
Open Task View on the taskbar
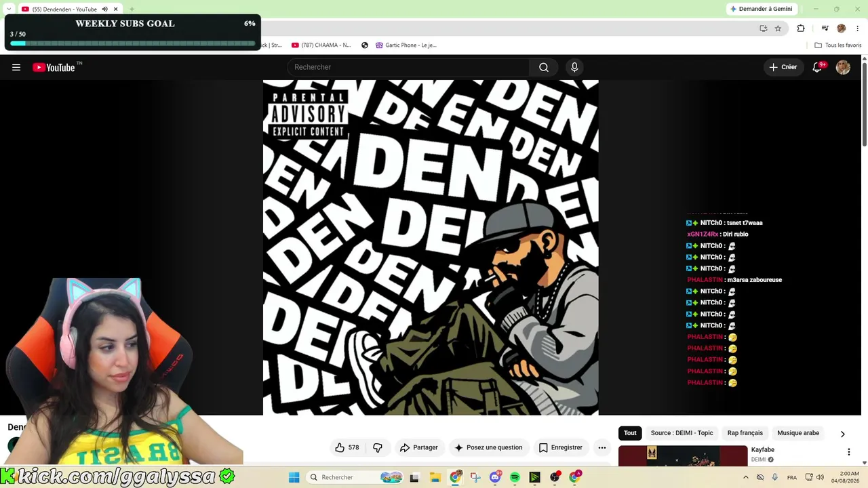click(x=414, y=477)
